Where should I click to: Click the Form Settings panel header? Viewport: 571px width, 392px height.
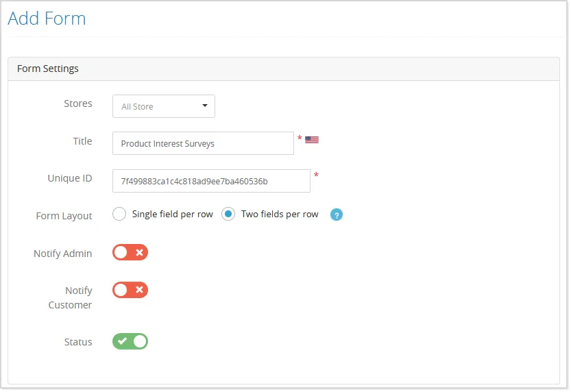point(284,69)
